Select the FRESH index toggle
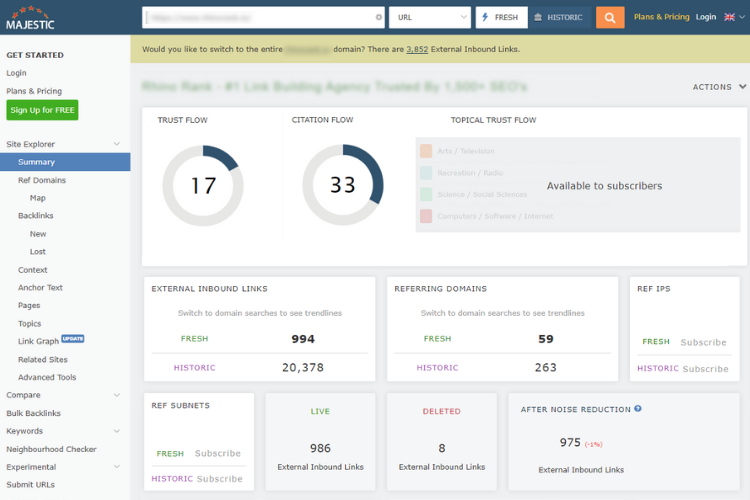The width and height of the screenshot is (750, 500). click(x=501, y=17)
